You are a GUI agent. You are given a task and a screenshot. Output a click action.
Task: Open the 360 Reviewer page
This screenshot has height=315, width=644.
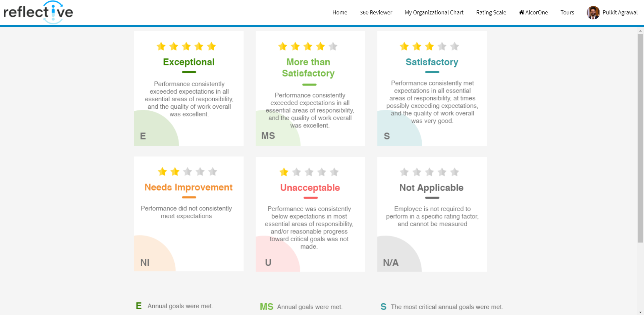[x=376, y=13]
